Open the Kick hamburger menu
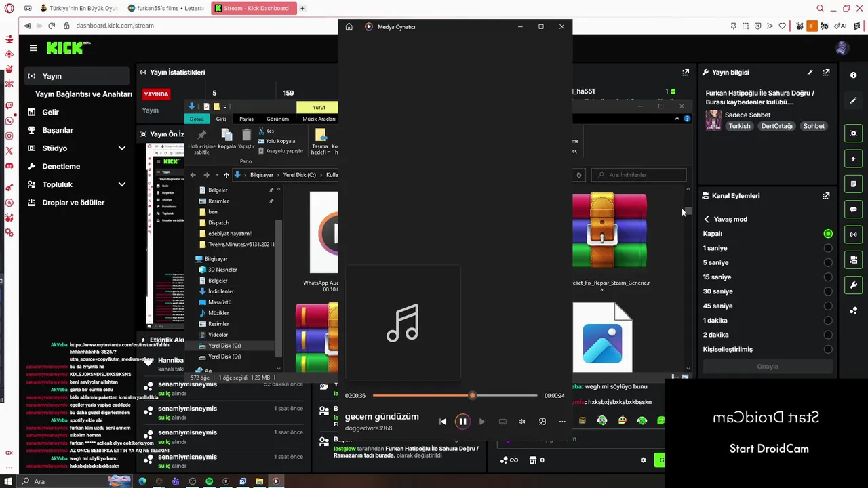 point(33,48)
